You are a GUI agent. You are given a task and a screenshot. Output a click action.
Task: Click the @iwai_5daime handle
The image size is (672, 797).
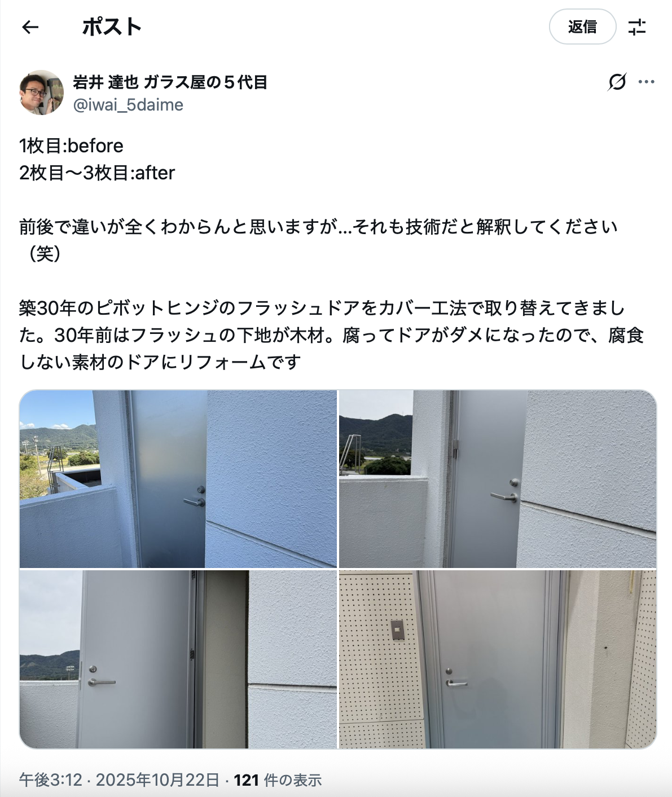tap(128, 105)
